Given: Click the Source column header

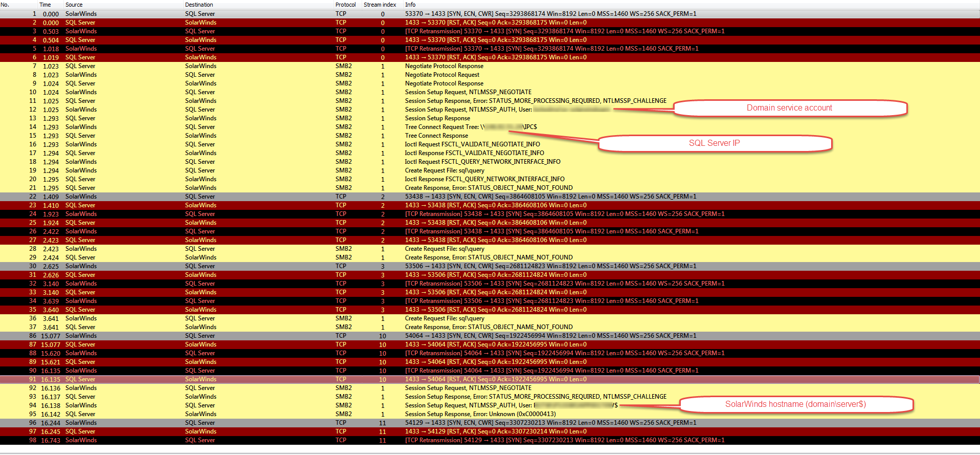Looking at the screenshot, I should 74,5.
